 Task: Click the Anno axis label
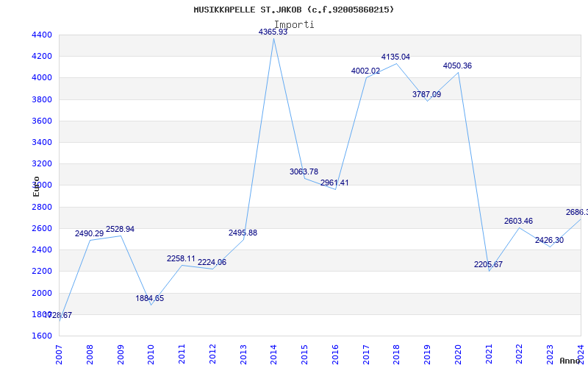(x=570, y=361)
